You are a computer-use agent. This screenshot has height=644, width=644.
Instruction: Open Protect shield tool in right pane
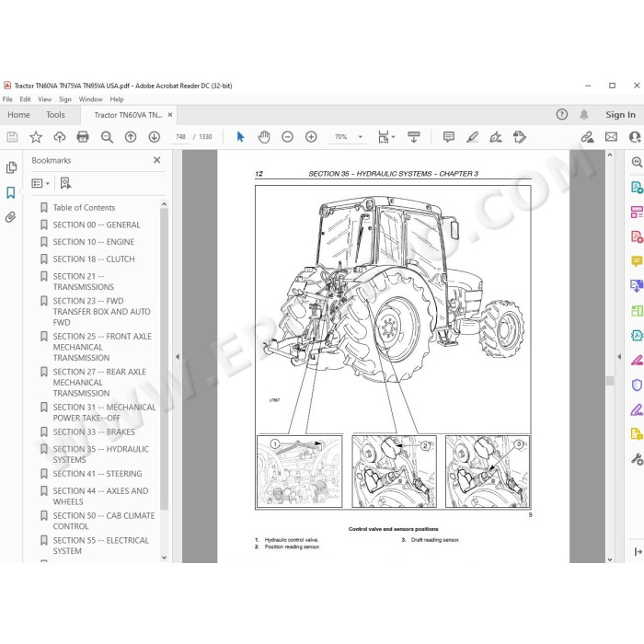tap(637, 385)
